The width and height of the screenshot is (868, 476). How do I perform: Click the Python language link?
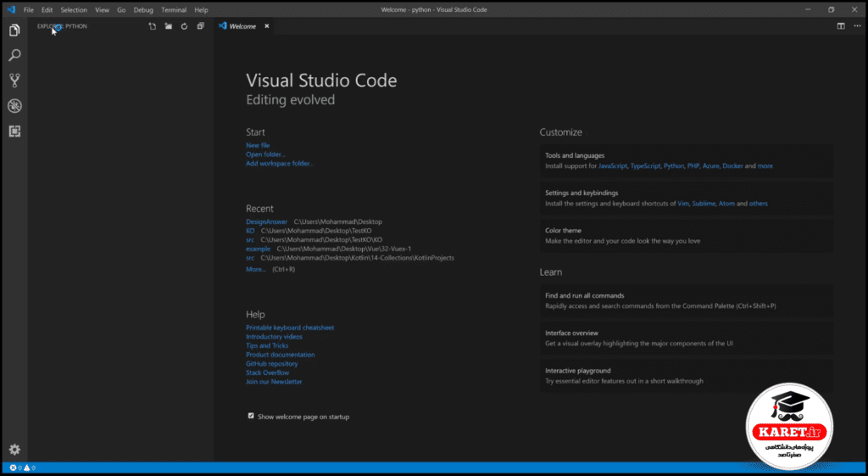pos(674,165)
